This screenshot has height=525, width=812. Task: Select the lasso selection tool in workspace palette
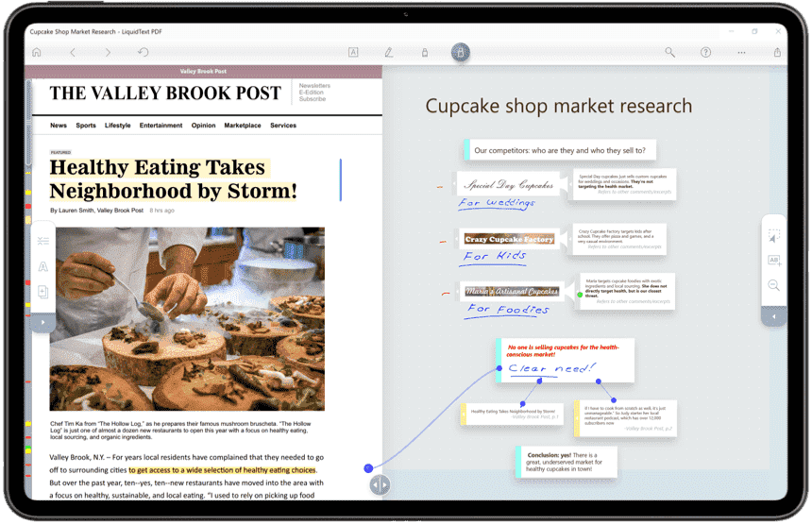coord(774,236)
